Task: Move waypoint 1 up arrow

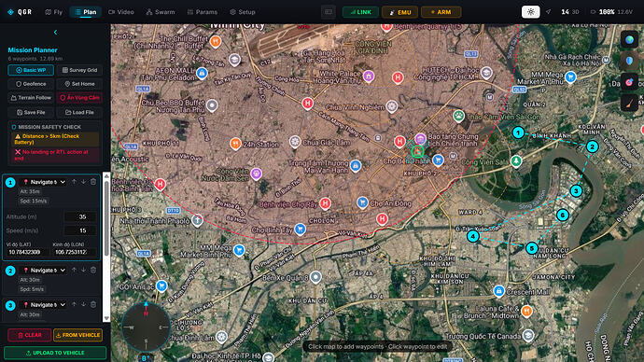Action: click(74, 181)
